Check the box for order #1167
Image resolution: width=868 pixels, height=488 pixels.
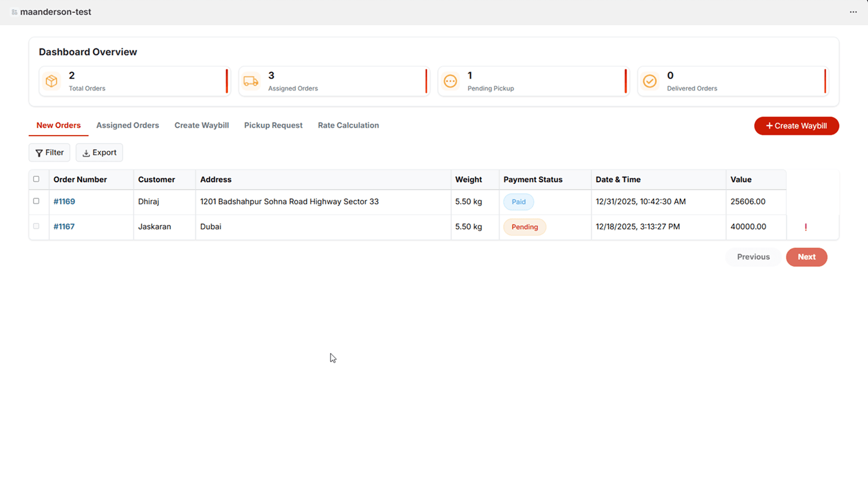pos(36,226)
